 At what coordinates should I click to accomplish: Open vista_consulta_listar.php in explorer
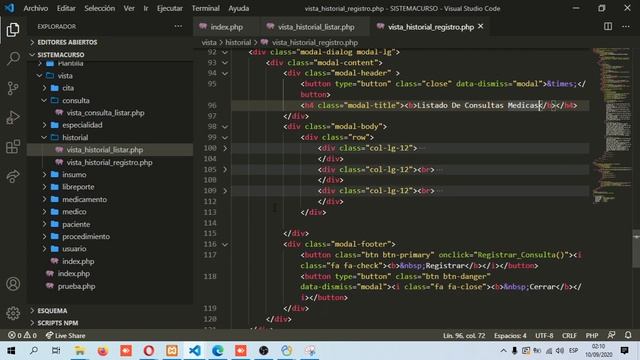[105, 113]
